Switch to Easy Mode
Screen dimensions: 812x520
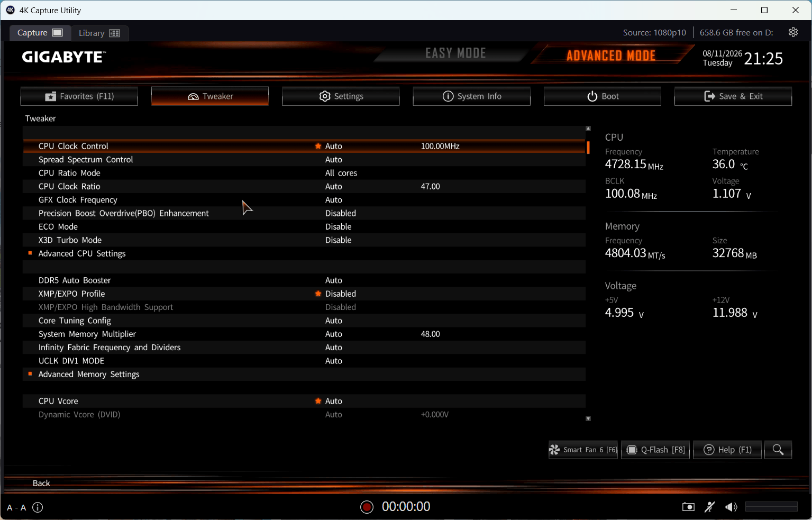coord(455,53)
